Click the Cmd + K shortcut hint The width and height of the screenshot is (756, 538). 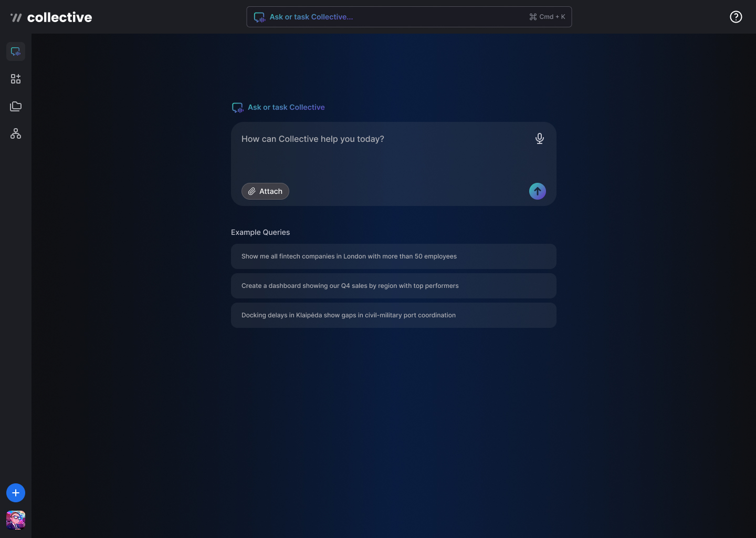pyautogui.click(x=547, y=17)
